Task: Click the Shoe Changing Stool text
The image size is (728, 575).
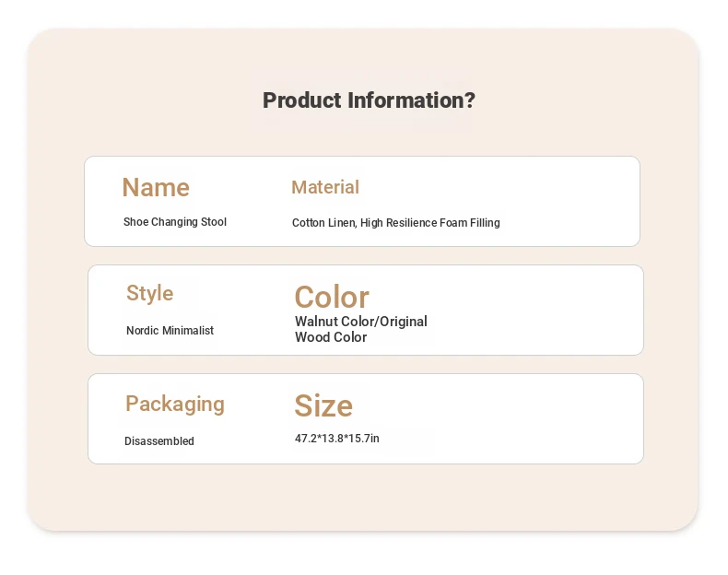Action: point(175,222)
